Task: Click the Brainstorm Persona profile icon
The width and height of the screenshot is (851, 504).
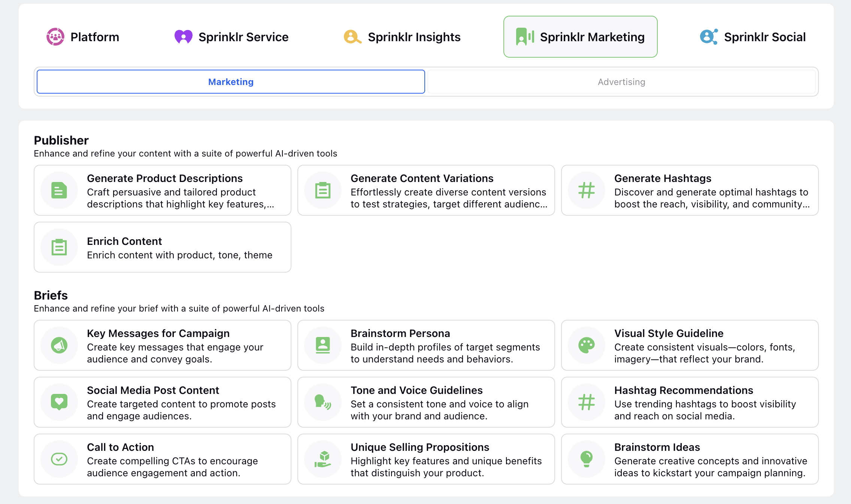Action: pyautogui.click(x=323, y=345)
